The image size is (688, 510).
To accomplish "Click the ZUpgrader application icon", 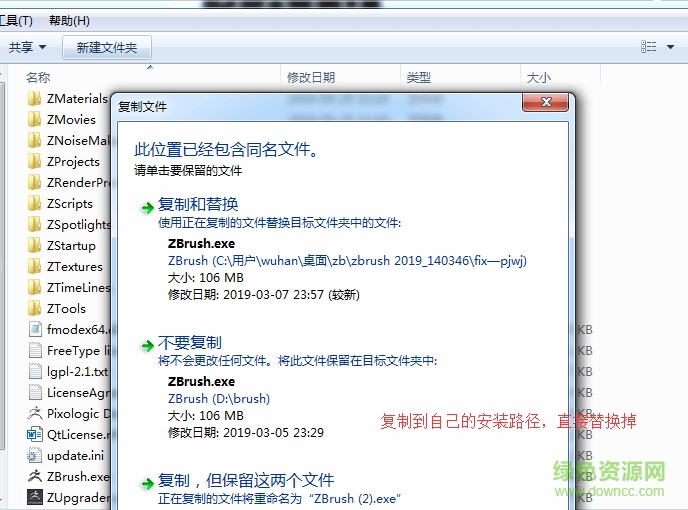I will pos(35,497).
